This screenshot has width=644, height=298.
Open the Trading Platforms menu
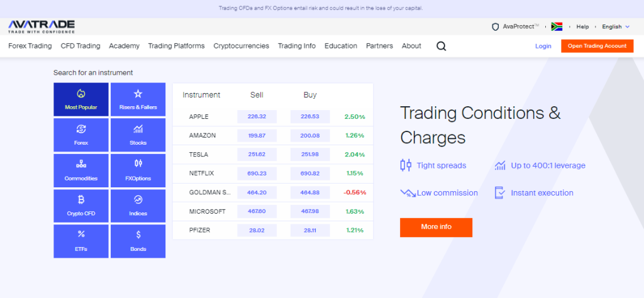pos(176,46)
